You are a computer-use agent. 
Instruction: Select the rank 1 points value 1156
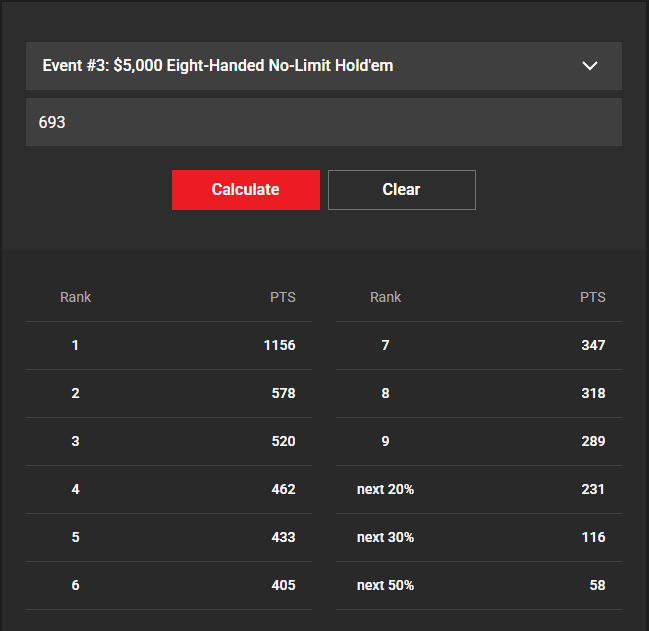click(279, 345)
